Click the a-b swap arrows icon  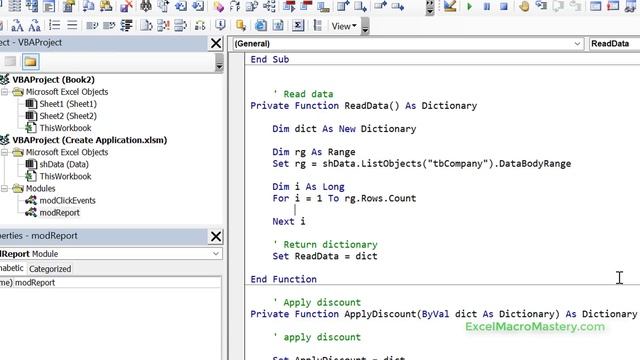pyautogui.click(x=200, y=26)
